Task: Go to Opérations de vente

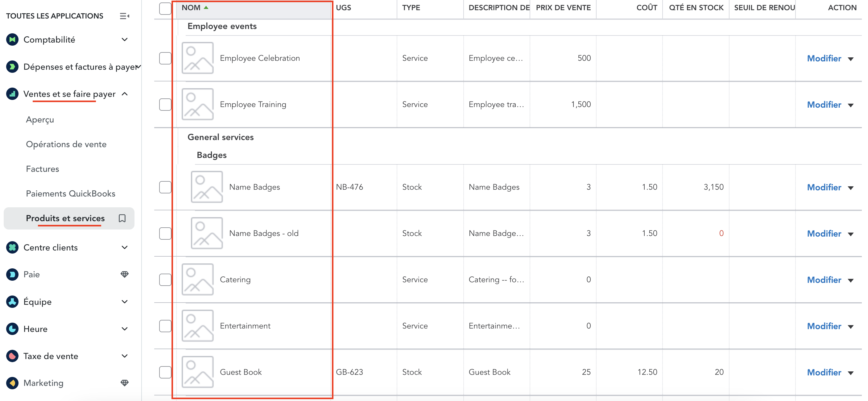Action: [x=66, y=144]
